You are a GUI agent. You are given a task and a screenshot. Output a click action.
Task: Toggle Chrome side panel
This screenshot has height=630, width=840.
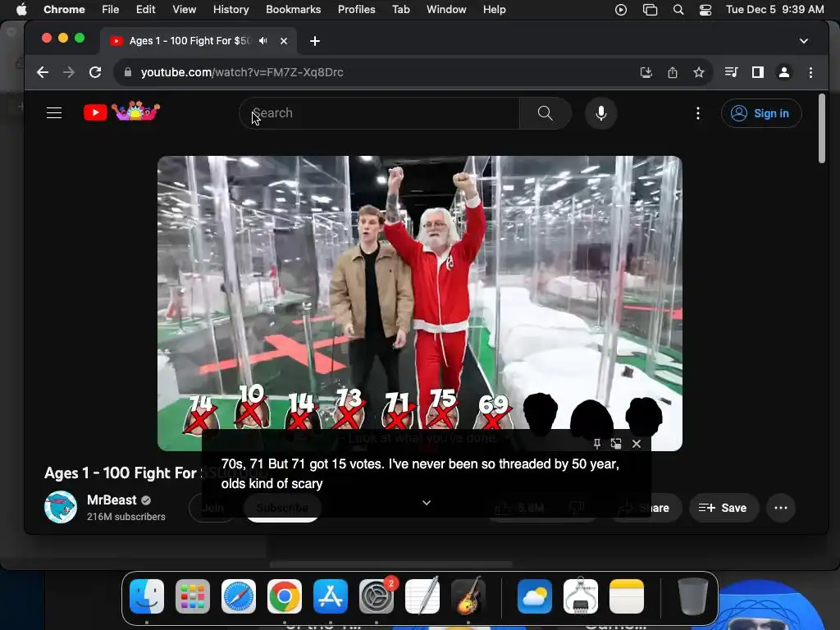click(757, 72)
